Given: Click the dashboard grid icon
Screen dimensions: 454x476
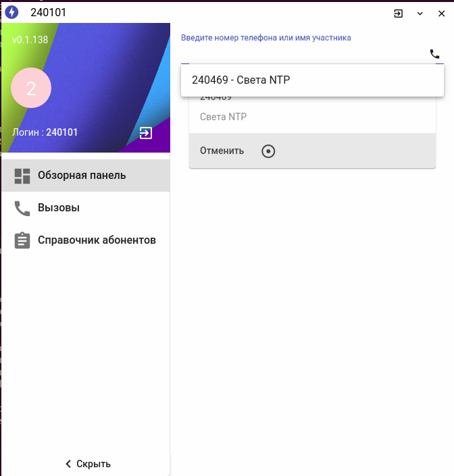Looking at the screenshot, I should 22,176.
